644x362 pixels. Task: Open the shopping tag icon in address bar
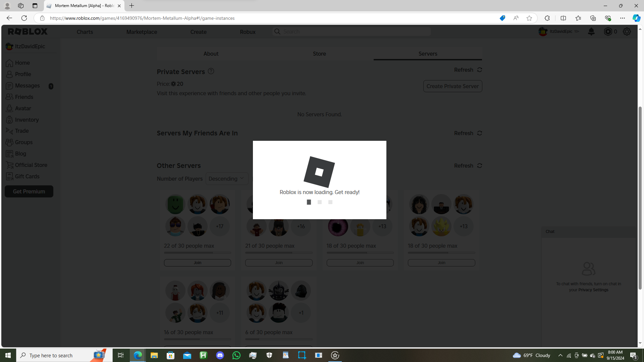[x=502, y=18]
